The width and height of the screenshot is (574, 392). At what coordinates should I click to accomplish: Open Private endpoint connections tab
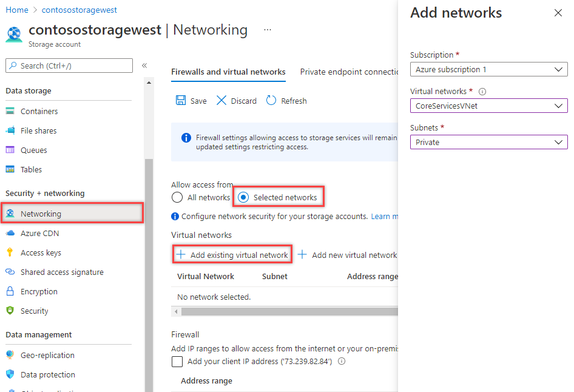(349, 72)
